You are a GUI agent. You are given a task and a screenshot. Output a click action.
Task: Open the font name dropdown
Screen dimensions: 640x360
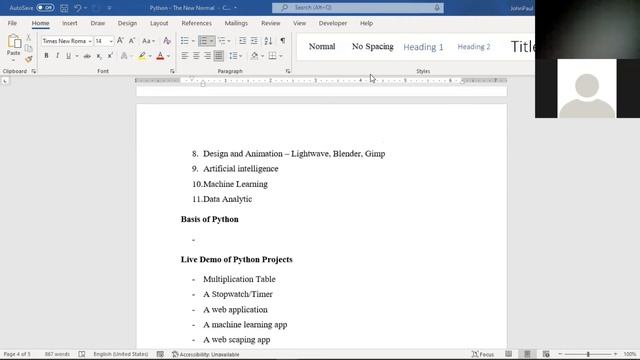click(x=90, y=41)
